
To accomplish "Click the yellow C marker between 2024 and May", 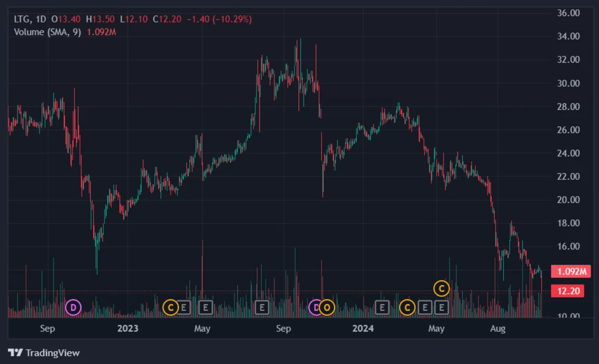I will pos(407,308).
